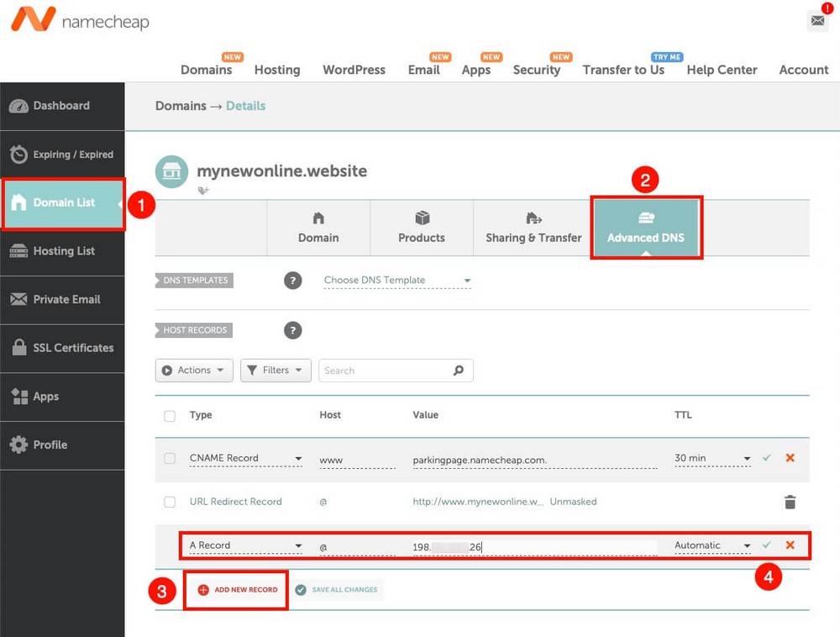Open the Filters dropdown
The height and width of the screenshot is (637, 840).
tap(276, 371)
